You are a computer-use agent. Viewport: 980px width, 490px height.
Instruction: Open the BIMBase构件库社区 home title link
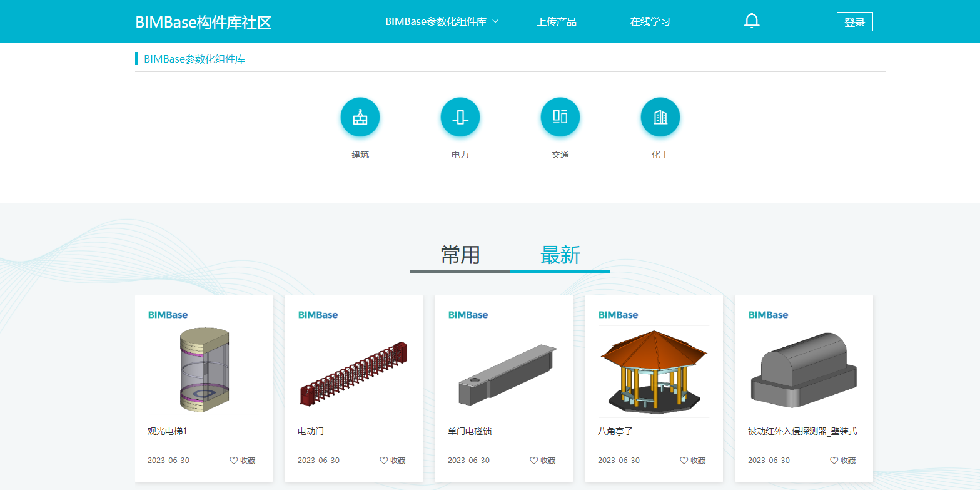click(x=203, y=23)
